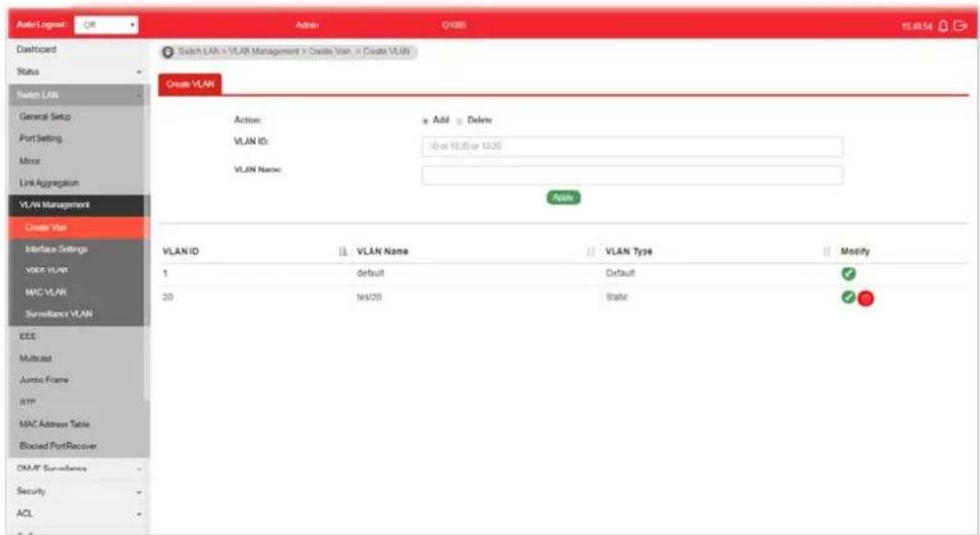Click the 'Default' VLAN type cell
The image size is (980, 535).
click(x=620, y=273)
